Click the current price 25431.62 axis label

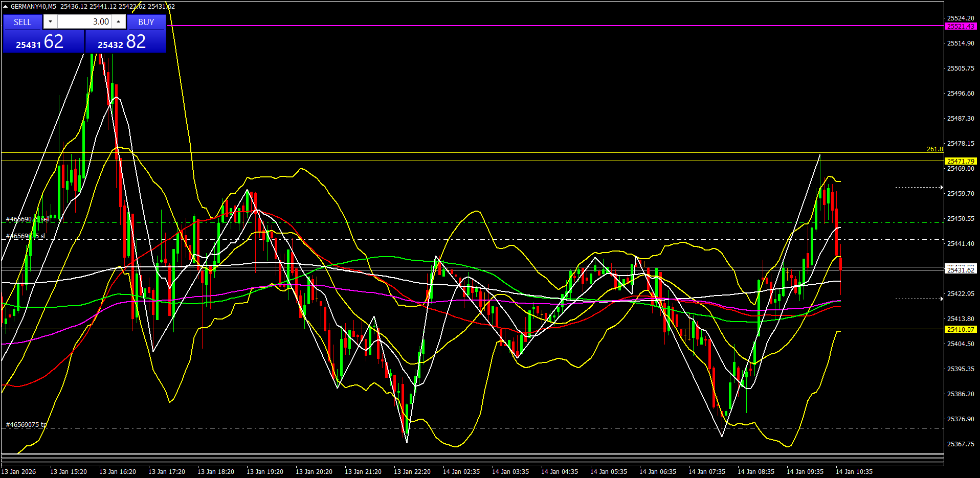[961, 270]
